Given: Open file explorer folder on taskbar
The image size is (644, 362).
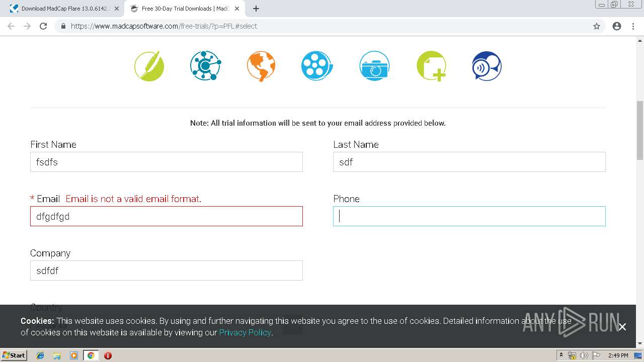Looking at the screenshot, I should (57, 355).
